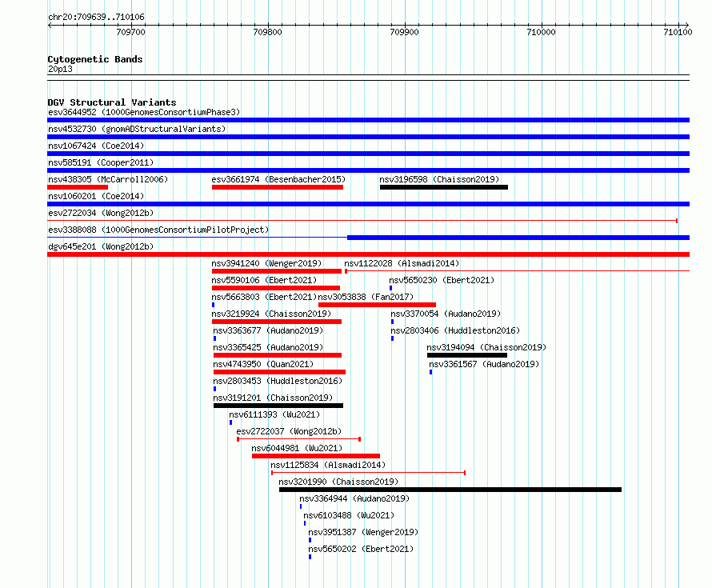Select the nsv3364944 (Audano2019) blue marker
The height and width of the screenshot is (588, 712).
pos(301,506)
